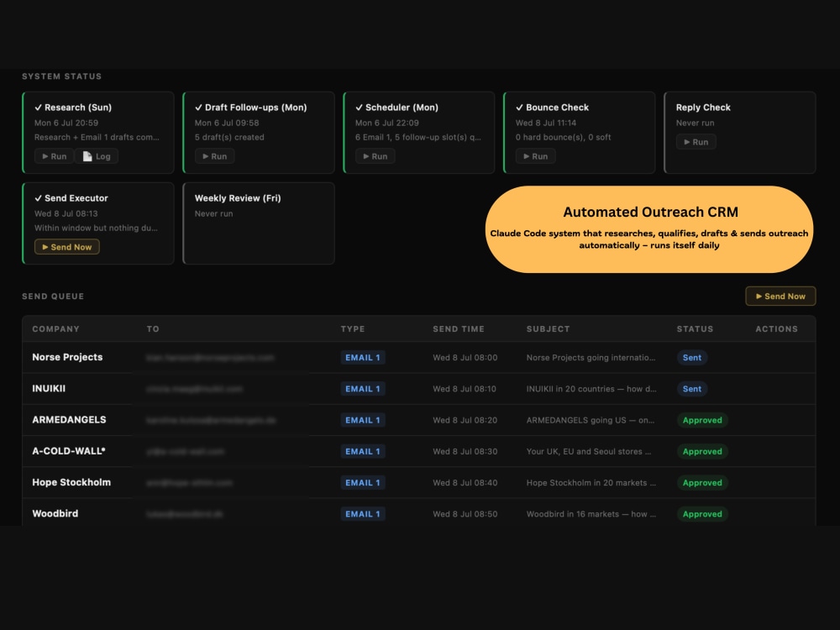This screenshot has width=840, height=630.
Task: Click the TYPE column header
Action: (x=353, y=329)
